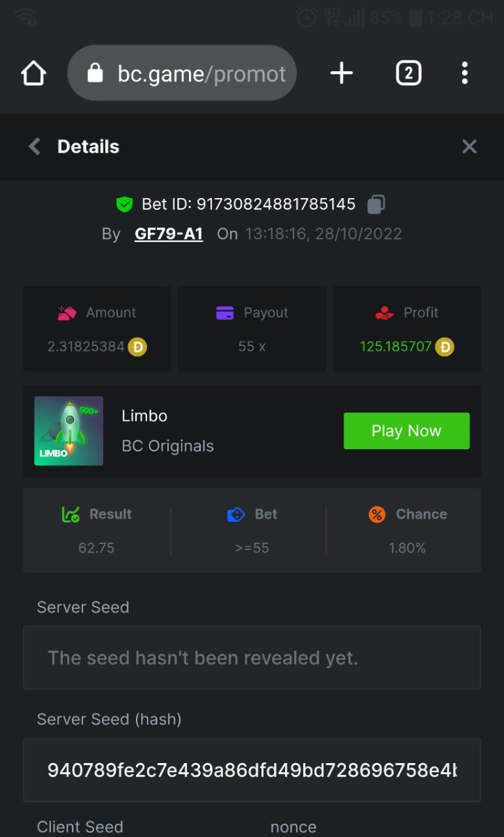Image resolution: width=504 pixels, height=837 pixels.
Task: Tap the browser home icon
Action: [33, 73]
